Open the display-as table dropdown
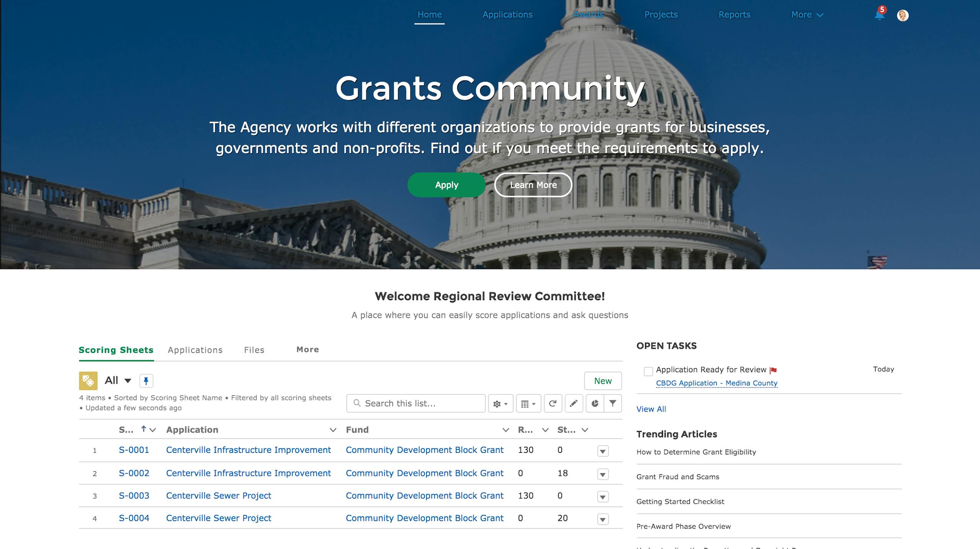980x549 pixels. (528, 404)
